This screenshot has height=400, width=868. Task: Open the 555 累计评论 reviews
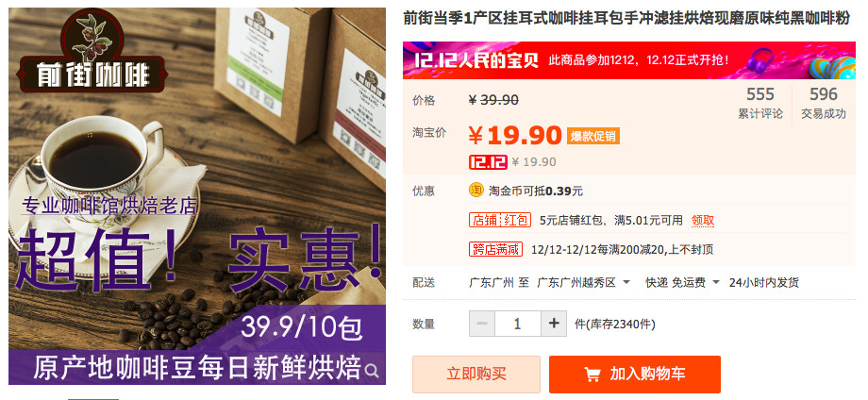(760, 104)
